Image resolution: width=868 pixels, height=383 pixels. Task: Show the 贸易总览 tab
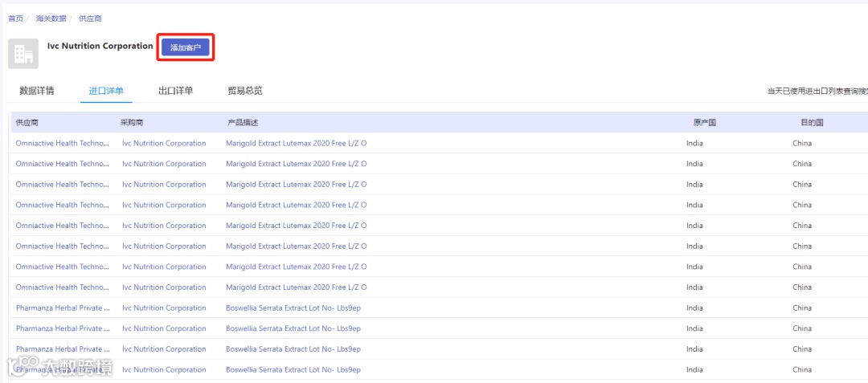click(244, 92)
